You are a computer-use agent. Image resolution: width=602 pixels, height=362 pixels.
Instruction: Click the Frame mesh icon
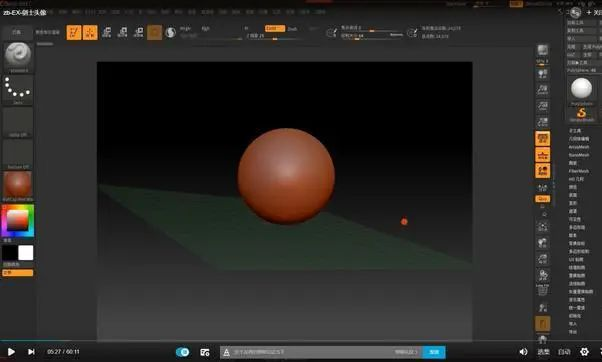(x=542, y=226)
